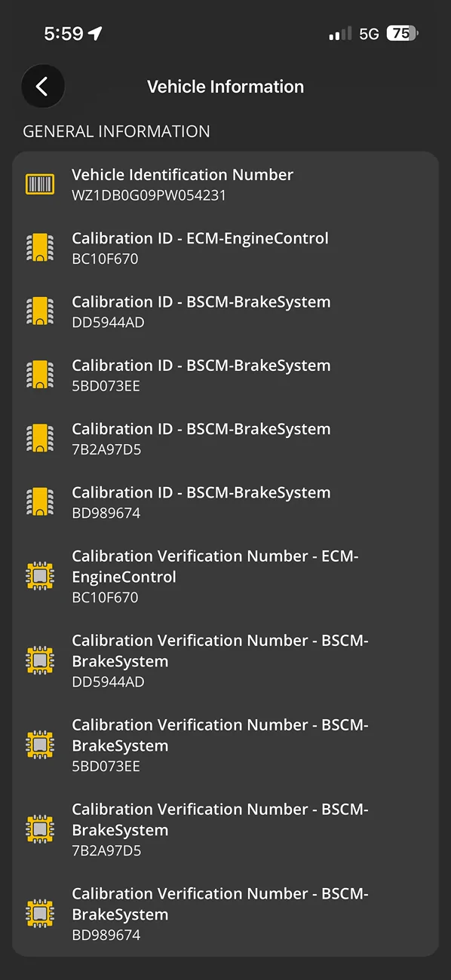The height and width of the screenshot is (980, 451).
Task: Tap processor icon of Calibration Verification Number 5BD073EE
Action: tap(40, 746)
